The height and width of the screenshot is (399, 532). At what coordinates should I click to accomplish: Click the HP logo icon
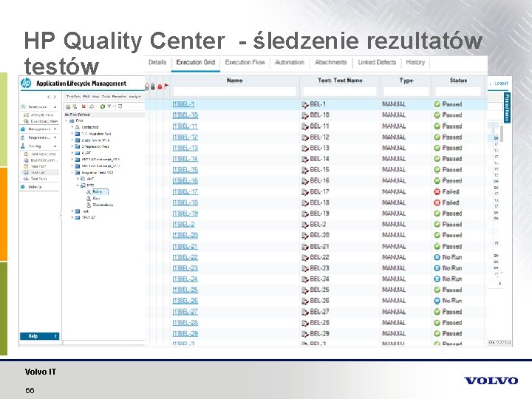tap(26, 83)
